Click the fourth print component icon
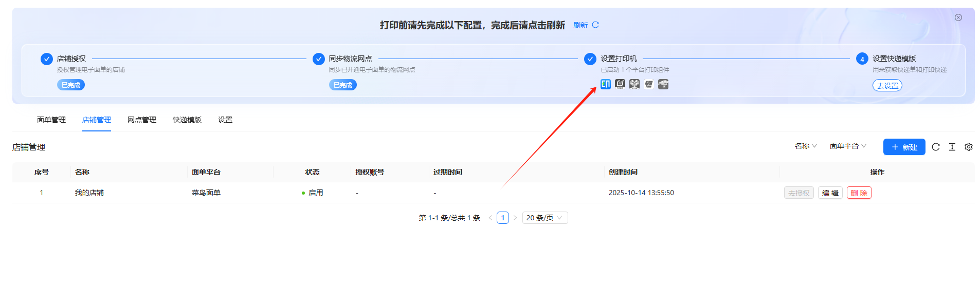Viewport: 980px width, 305px height. [x=649, y=84]
